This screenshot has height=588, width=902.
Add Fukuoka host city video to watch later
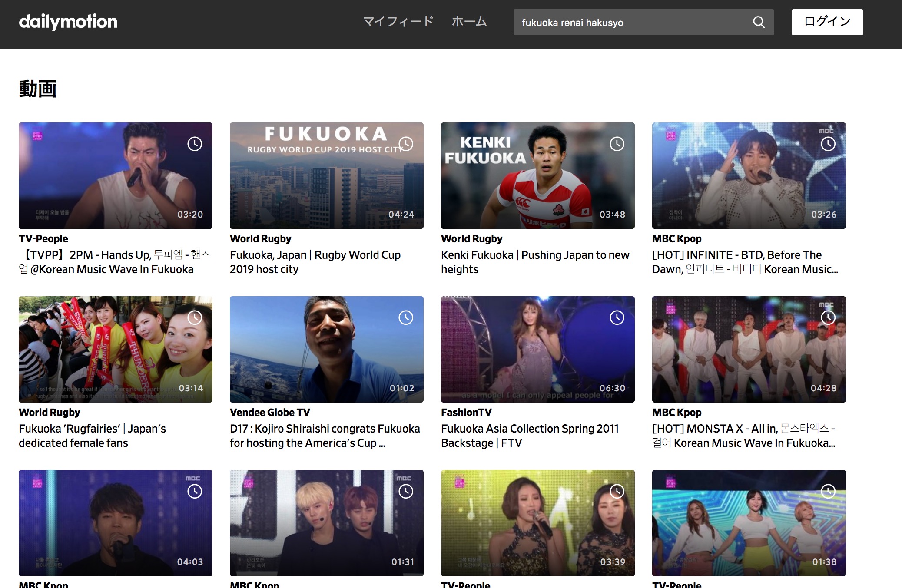click(406, 144)
